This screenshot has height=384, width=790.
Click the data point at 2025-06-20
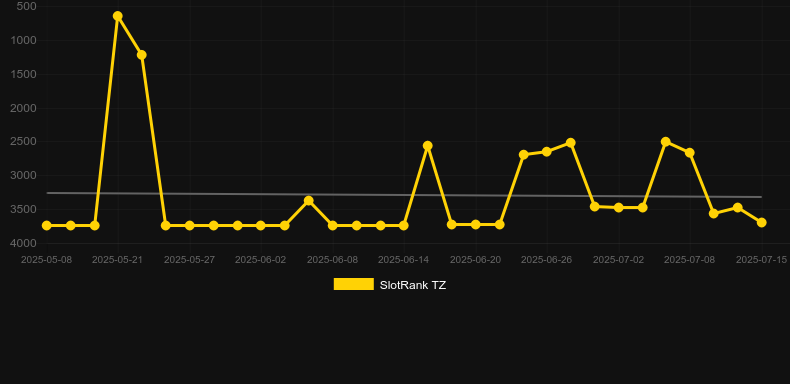(x=476, y=224)
